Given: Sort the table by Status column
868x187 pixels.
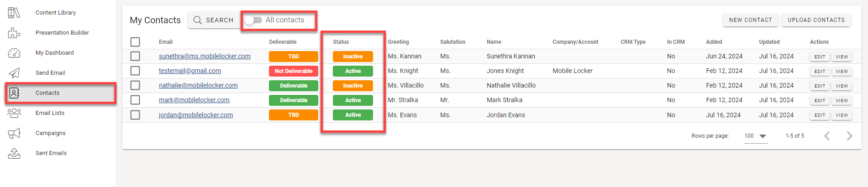Looking at the screenshot, I should (x=341, y=42).
